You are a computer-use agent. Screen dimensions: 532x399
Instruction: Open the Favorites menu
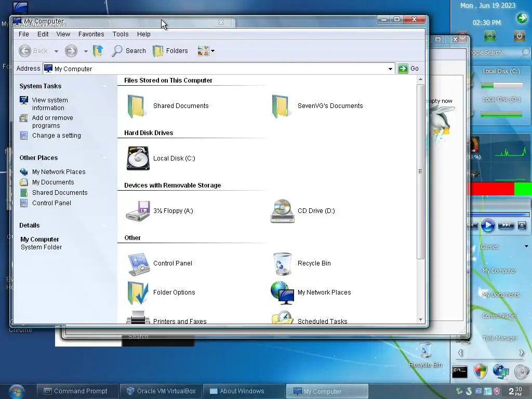pyautogui.click(x=91, y=34)
